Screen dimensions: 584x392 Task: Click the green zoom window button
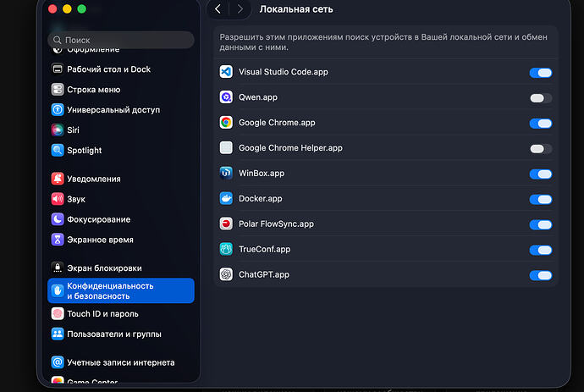tap(81, 9)
